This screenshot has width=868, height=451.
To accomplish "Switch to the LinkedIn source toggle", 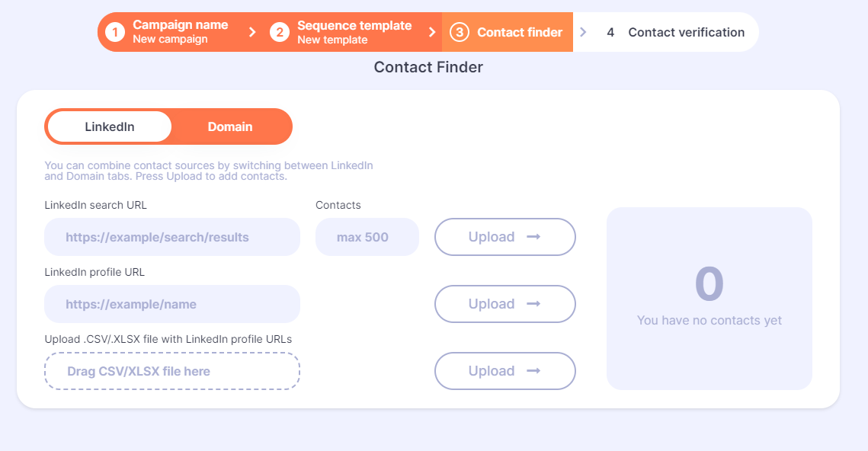I will click(110, 126).
